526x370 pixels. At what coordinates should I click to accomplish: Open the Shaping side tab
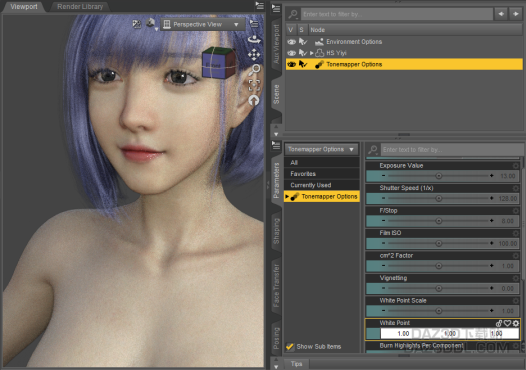tap(276, 231)
